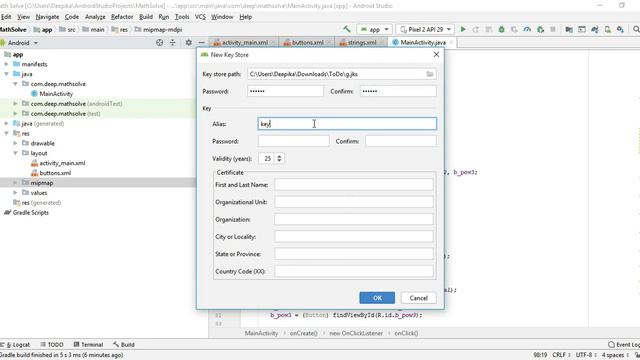Click the Stop icon in toolbar

pos(553,29)
